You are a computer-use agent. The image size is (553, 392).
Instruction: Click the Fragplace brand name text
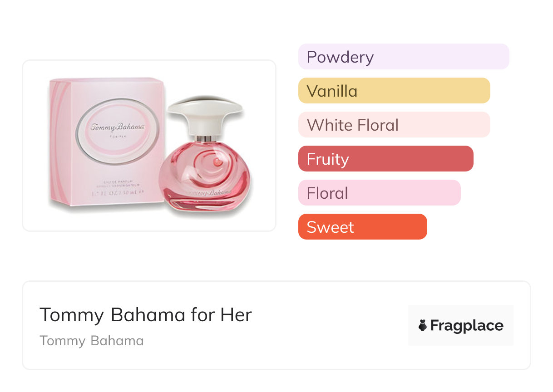467,325
